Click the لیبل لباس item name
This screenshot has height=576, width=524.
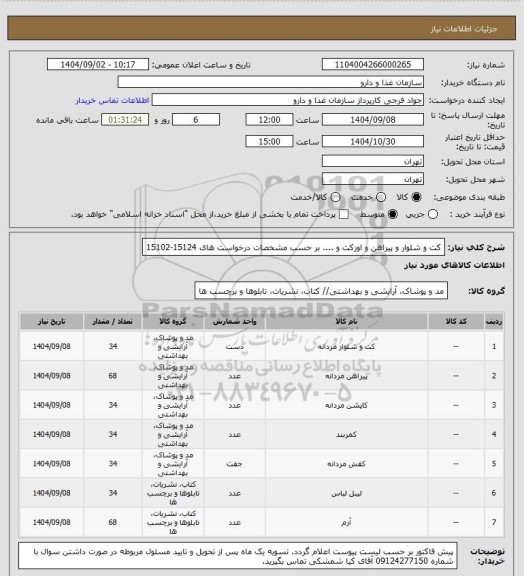click(x=346, y=493)
